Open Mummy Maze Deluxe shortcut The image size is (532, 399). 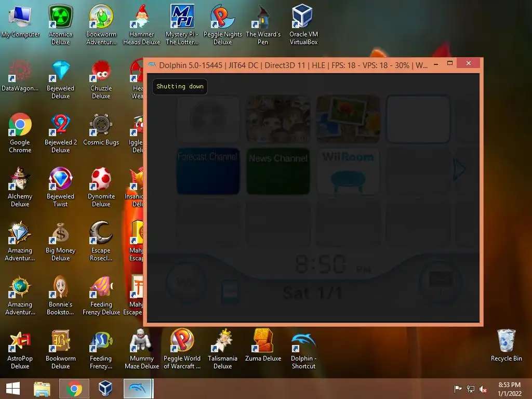click(x=141, y=349)
